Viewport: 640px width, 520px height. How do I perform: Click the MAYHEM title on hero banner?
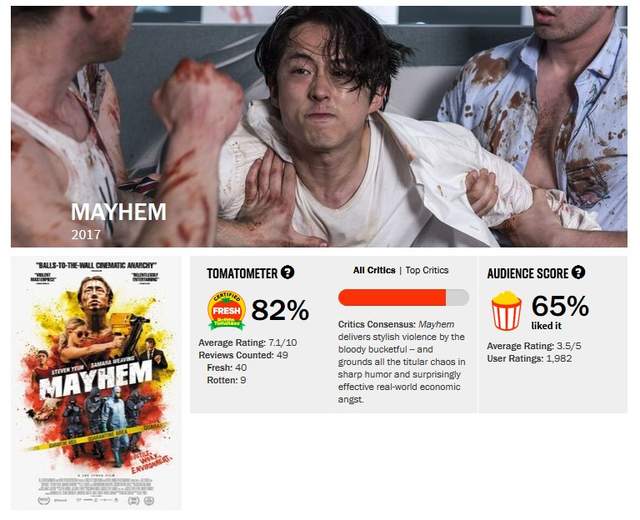(119, 212)
